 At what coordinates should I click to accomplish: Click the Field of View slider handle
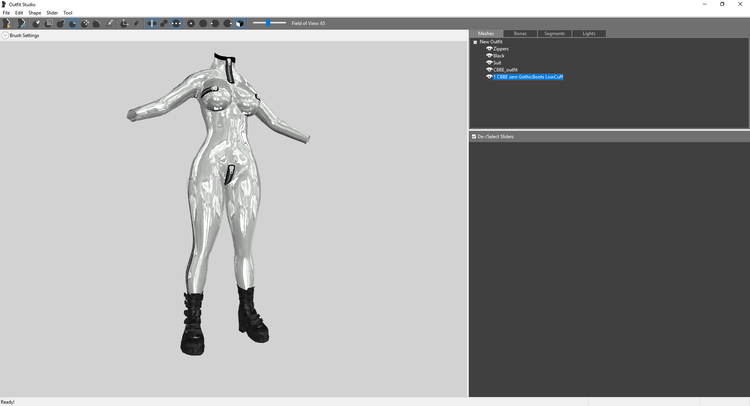point(268,23)
